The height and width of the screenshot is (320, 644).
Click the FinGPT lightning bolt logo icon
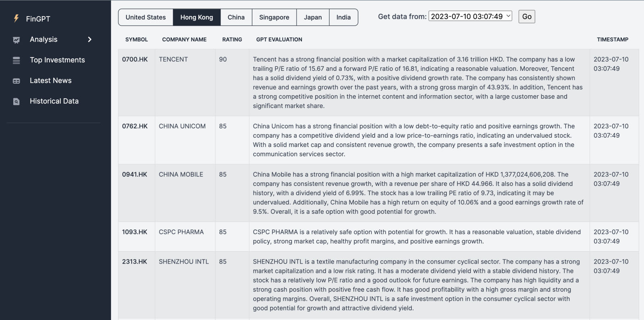[x=16, y=18]
